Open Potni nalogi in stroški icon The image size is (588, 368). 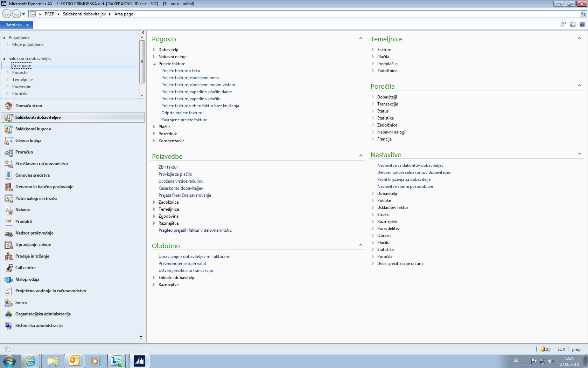pyautogui.click(x=8, y=198)
